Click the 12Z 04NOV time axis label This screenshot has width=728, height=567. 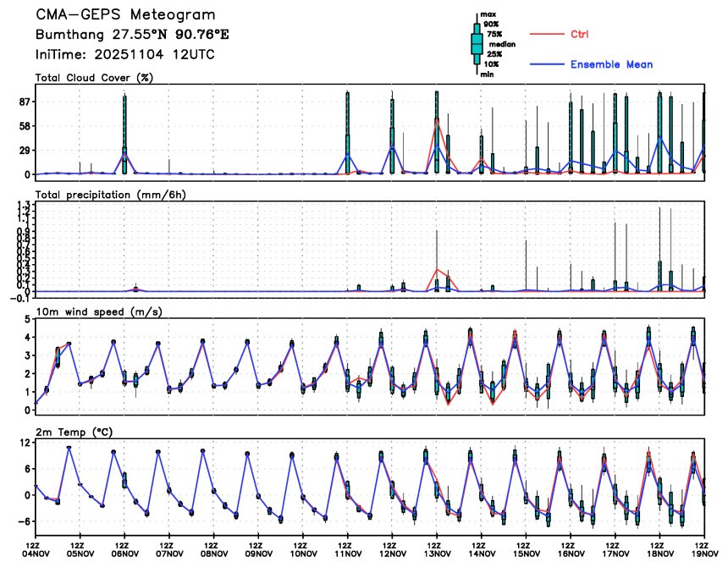pyautogui.click(x=35, y=550)
